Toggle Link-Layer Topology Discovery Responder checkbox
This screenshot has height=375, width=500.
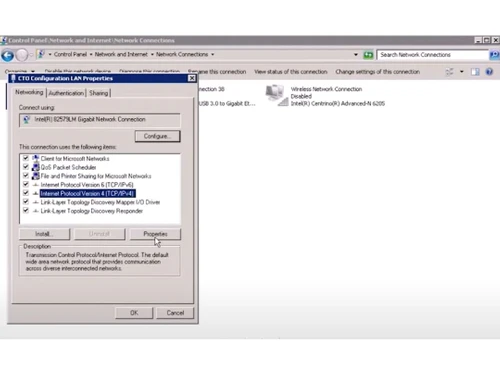coord(26,210)
